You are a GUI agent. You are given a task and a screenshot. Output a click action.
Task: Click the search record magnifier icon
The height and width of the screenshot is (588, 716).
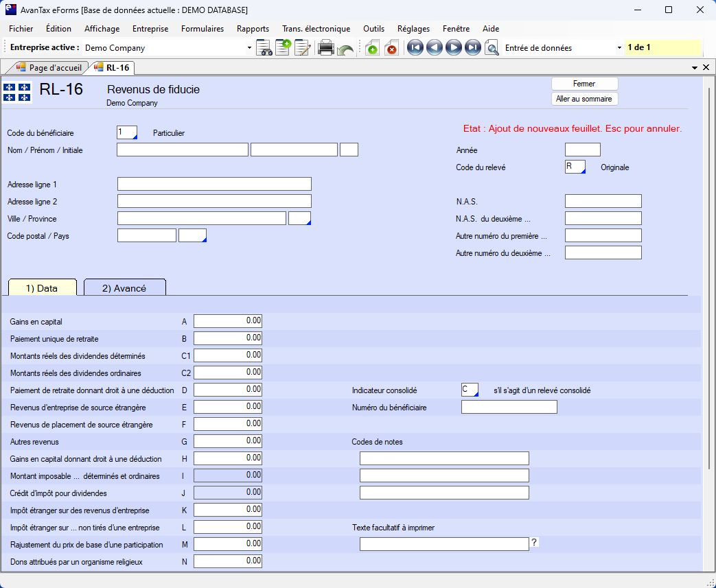492,48
